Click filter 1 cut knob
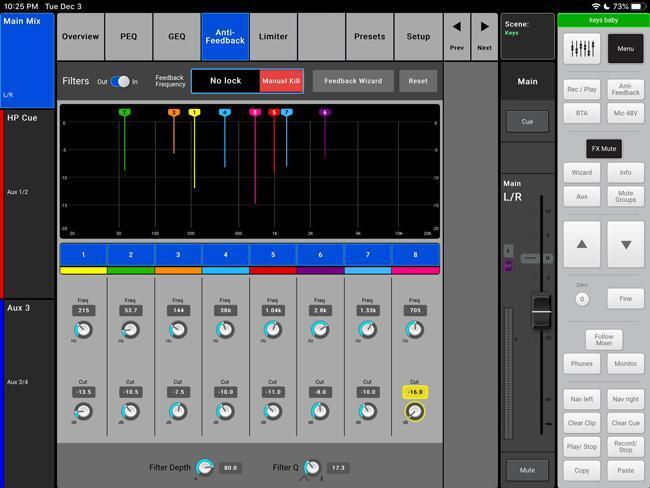 pos(83,411)
